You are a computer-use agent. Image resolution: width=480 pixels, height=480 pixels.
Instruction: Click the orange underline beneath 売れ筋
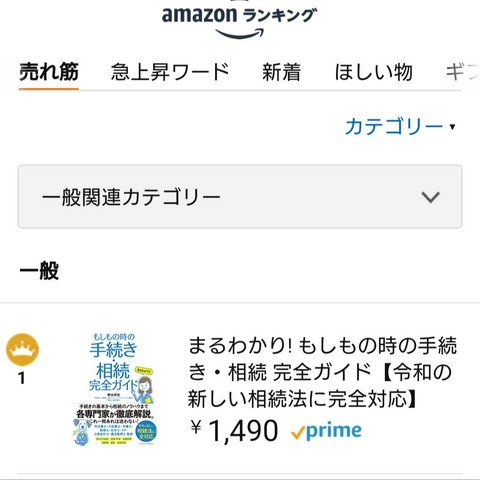coord(49,89)
